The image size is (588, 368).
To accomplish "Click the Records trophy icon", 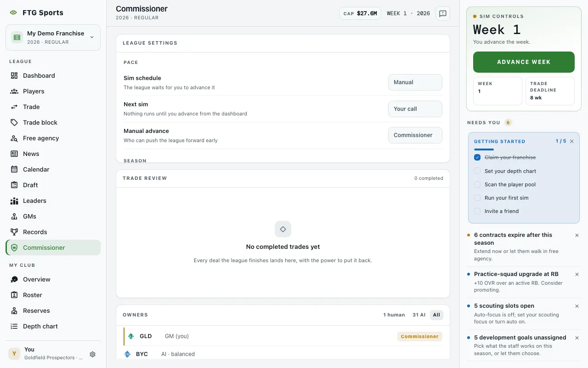I will 14,232.
